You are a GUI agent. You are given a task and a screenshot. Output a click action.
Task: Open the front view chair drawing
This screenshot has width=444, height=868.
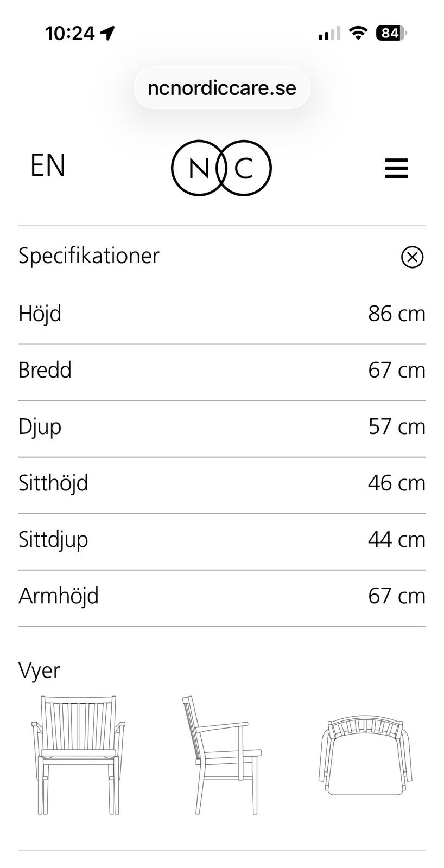(x=78, y=755)
